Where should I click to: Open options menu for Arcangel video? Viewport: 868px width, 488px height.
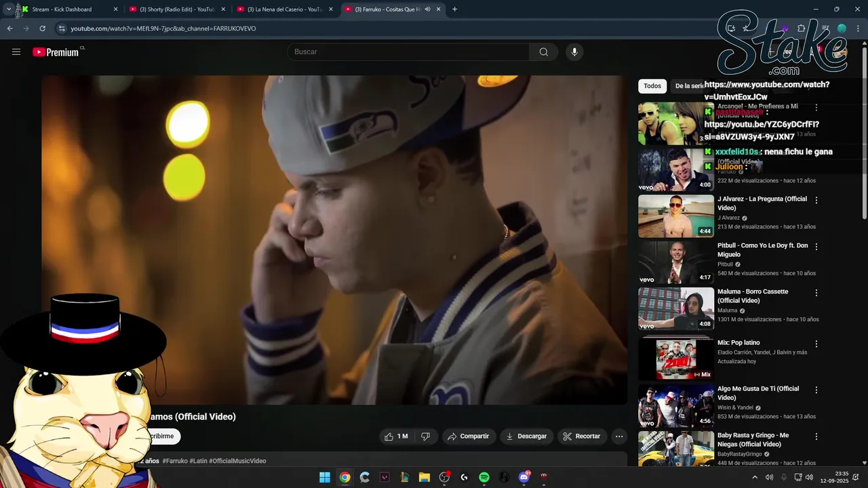pos(816,108)
